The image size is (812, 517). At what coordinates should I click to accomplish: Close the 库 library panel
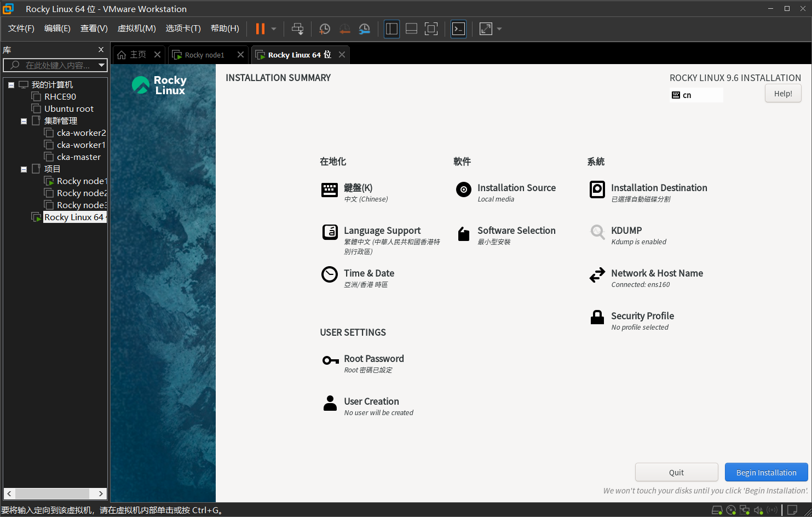pos(101,50)
